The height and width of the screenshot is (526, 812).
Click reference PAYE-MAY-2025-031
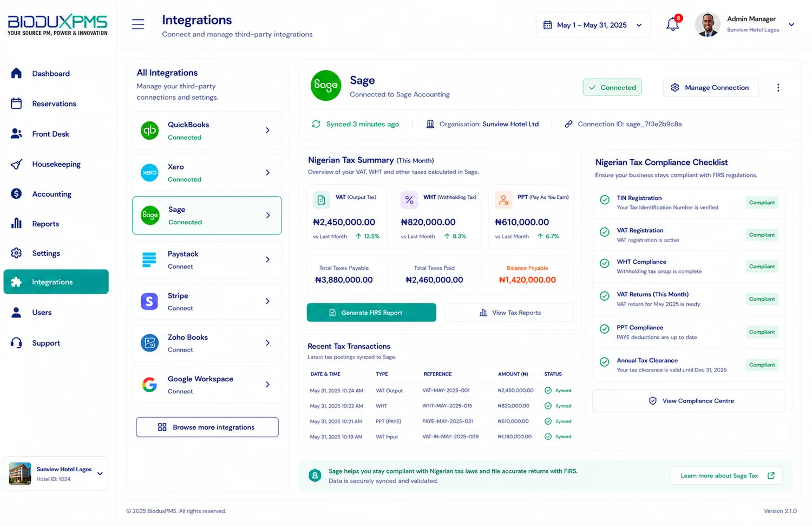(x=448, y=421)
